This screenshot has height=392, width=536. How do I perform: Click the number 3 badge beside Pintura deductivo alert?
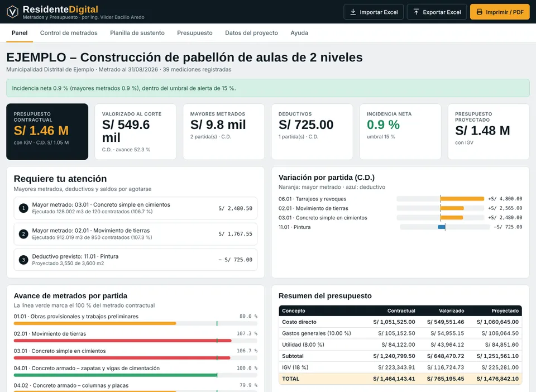(23, 260)
